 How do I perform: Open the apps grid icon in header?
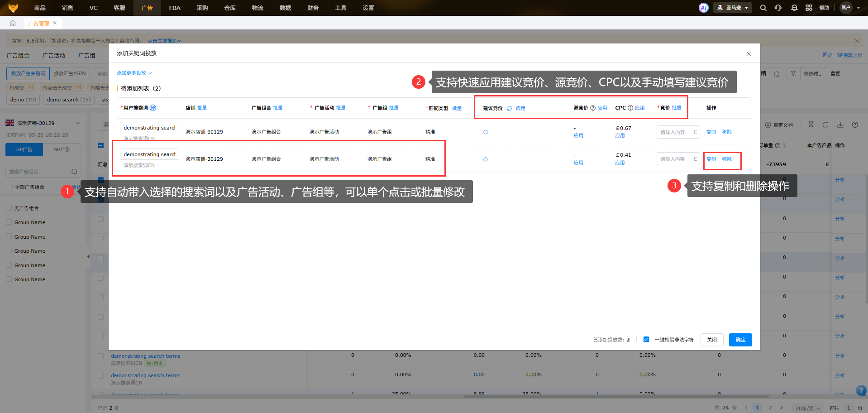(809, 8)
